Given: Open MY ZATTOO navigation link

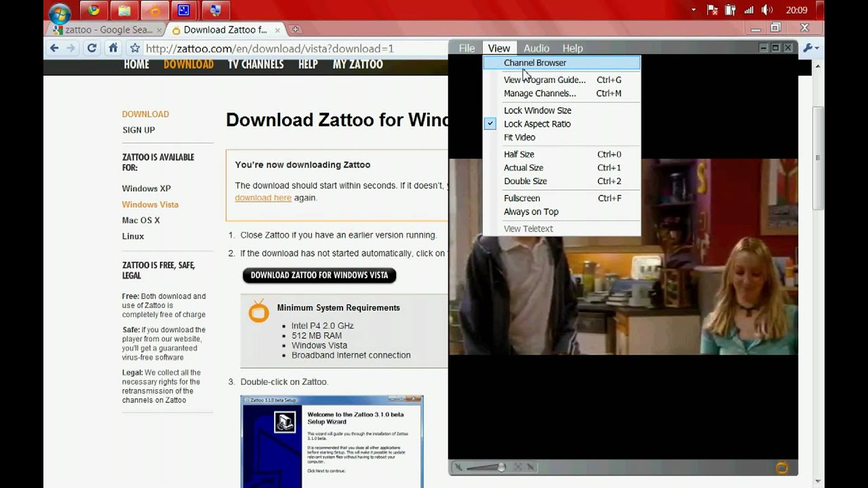Looking at the screenshot, I should [x=357, y=64].
